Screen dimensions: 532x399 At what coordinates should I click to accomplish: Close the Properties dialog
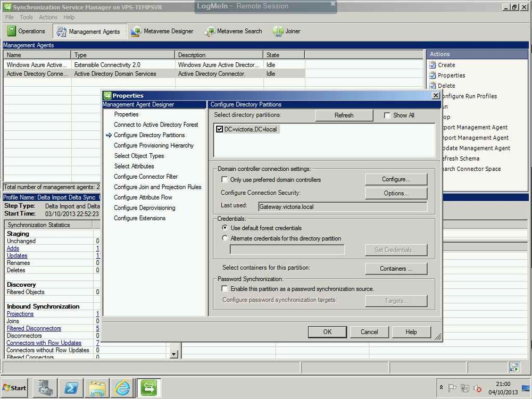click(436, 95)
